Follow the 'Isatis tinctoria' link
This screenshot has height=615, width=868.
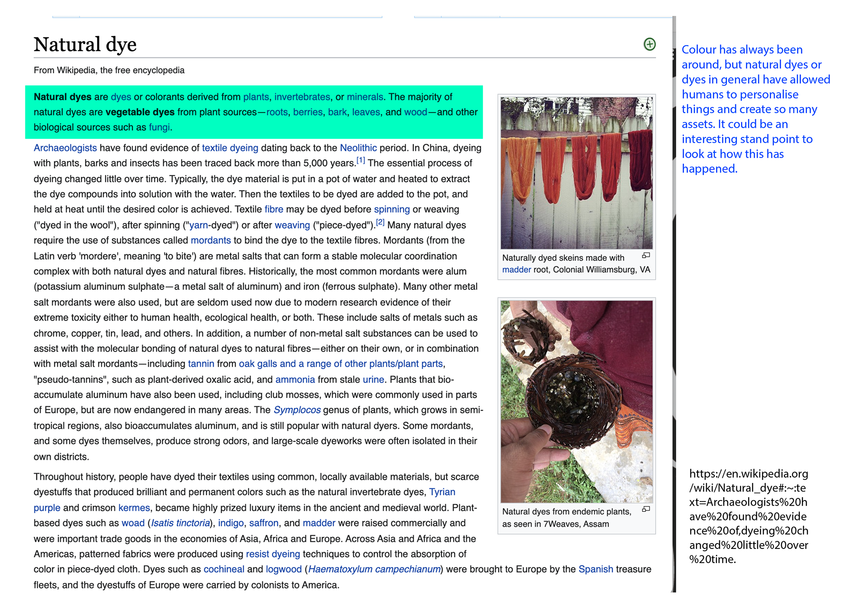coord(180,523)
